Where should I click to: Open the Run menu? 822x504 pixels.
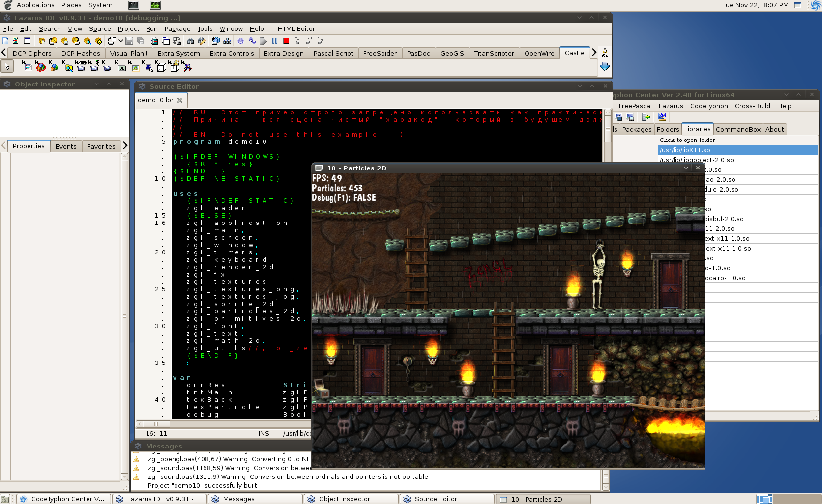tap(152, 28)
